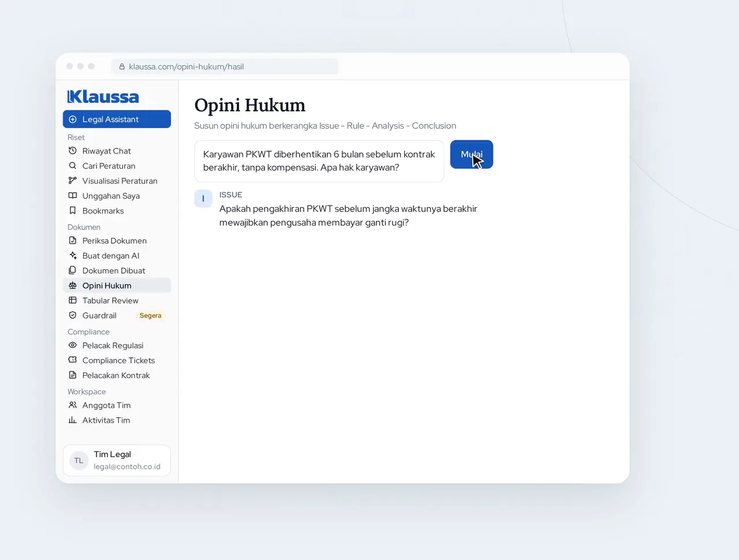Click the Opini Hukum scales icon

click(73, 286)
